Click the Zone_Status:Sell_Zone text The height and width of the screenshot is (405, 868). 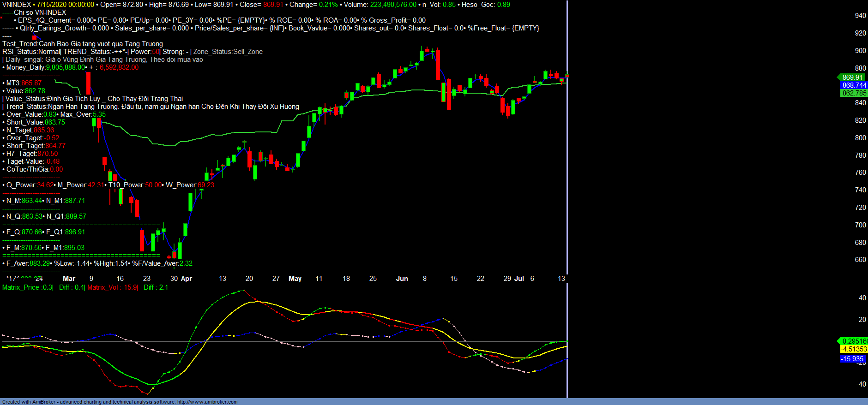[228, 52]
